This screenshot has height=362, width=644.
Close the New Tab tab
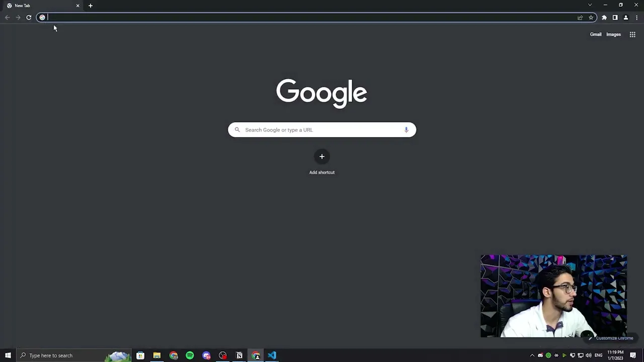[77, 6]
